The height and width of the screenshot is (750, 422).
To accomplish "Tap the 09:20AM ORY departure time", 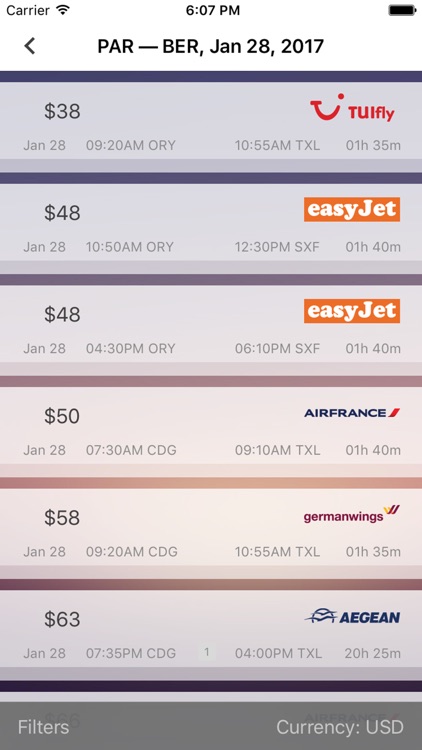I will (x=131, y=145).
